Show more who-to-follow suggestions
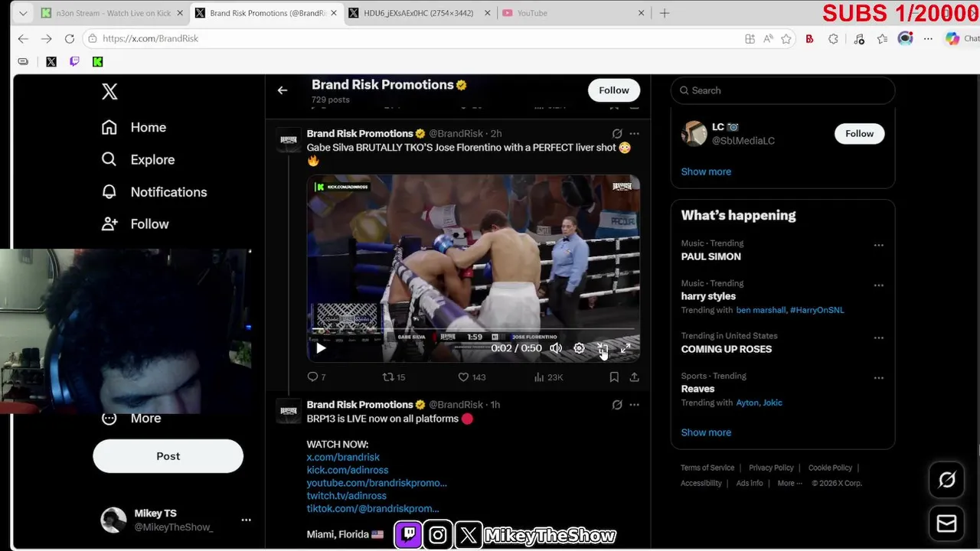Viewport: 980px width, 551px height. point(706,171)
